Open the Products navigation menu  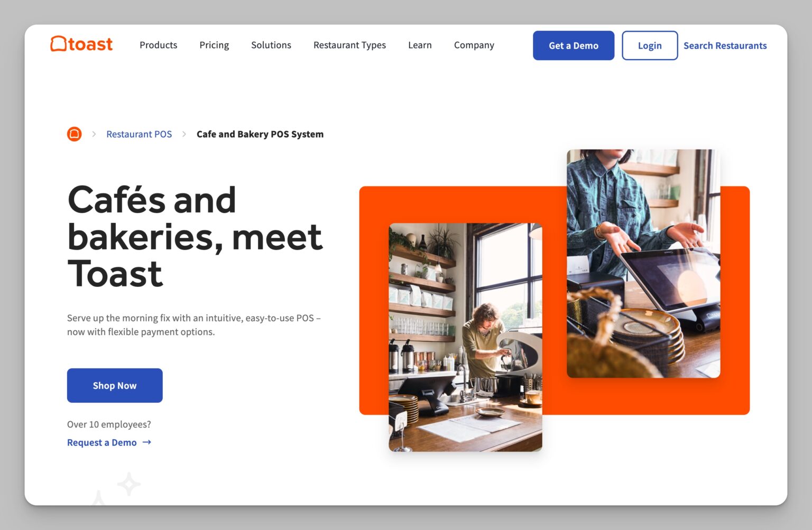[x=158, y=45]
